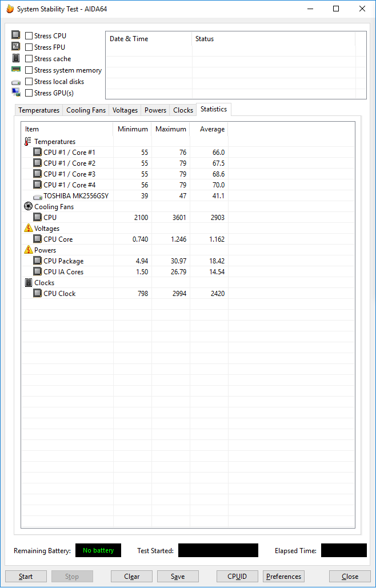Click the CPU Clock average value 2420

pyautogui.click(x=217, y=294)
